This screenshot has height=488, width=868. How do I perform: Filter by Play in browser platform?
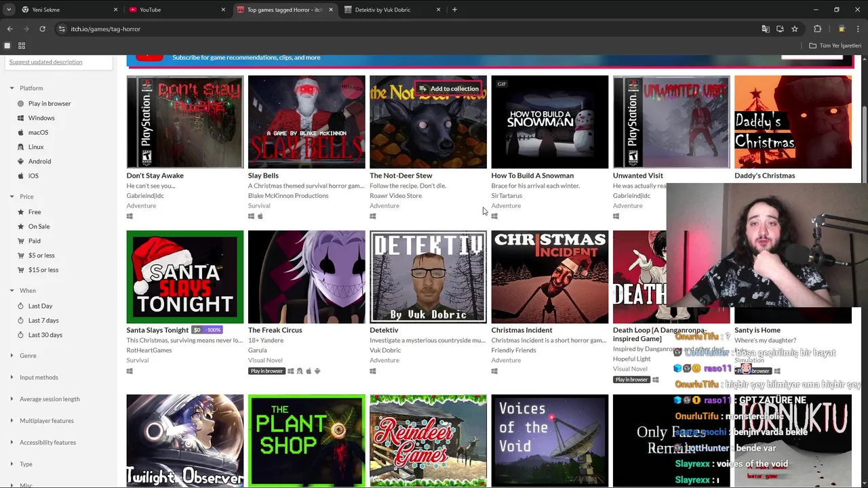(x=49, y=104)
